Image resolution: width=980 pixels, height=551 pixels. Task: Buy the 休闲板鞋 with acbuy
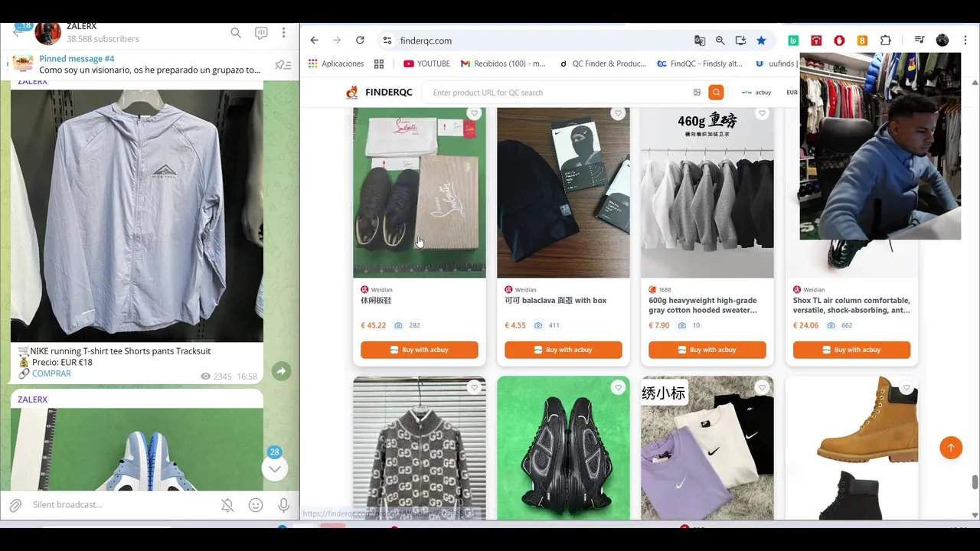420,350
